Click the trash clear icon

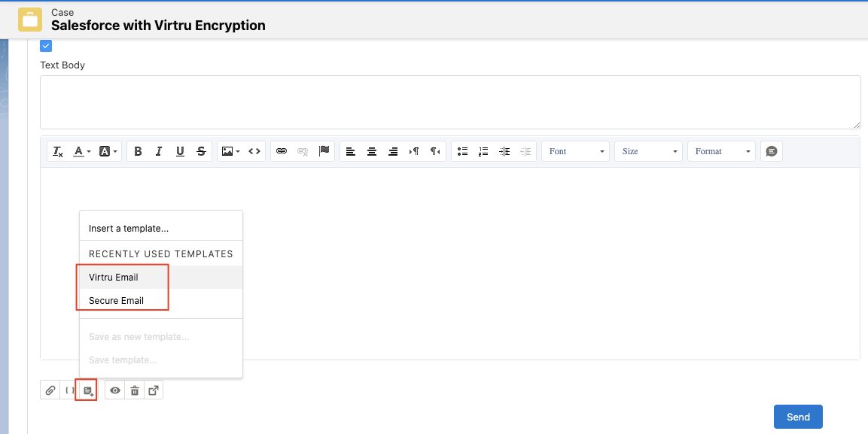(x=135, y=390)
